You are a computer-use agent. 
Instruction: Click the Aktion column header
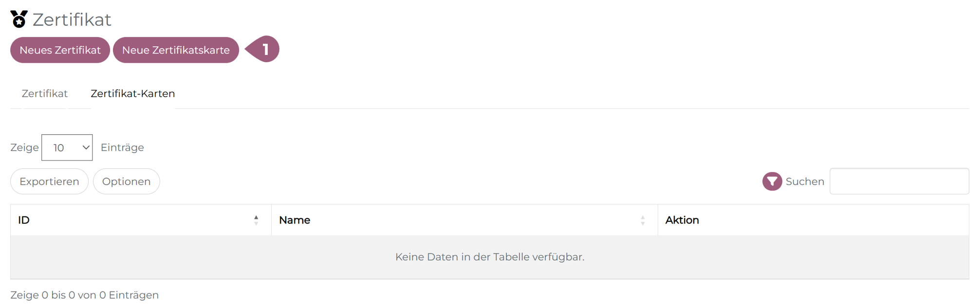click(x=682, y=220)
